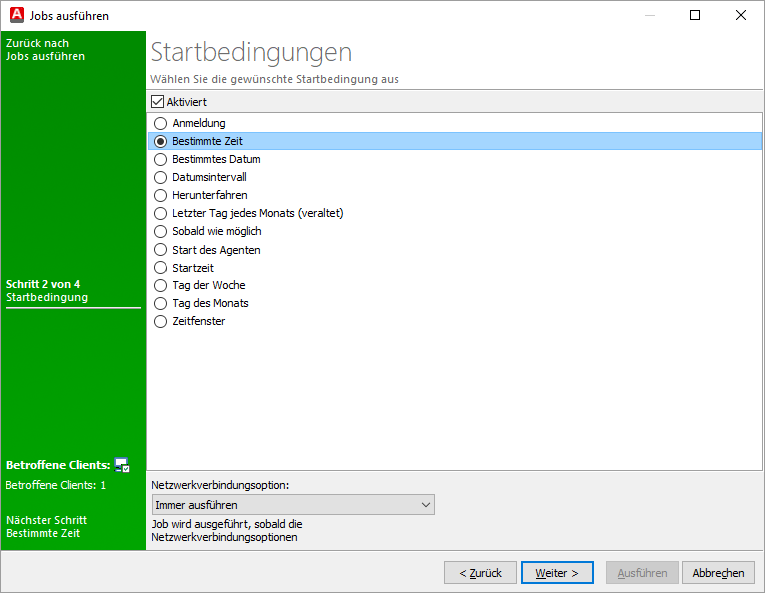Pick the Datumsintervall radio button
Image resolution: width=765 pixels, height=593 pixels.
(161, 177)
